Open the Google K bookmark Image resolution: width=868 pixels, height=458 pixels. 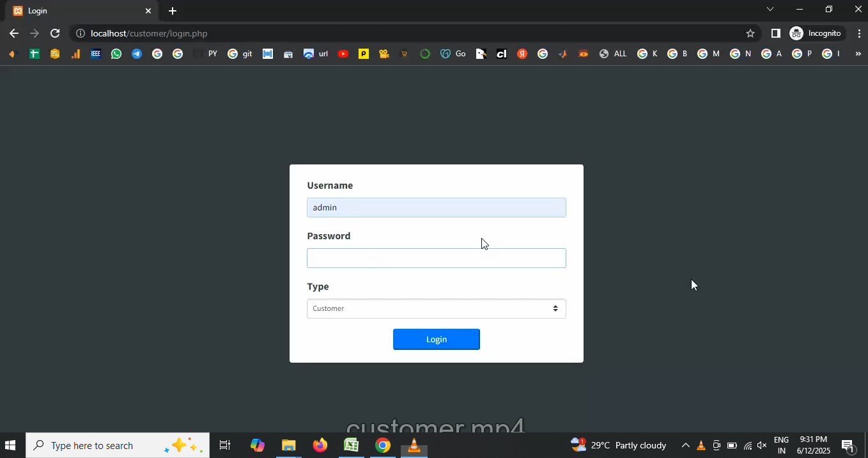coord(647,54)
